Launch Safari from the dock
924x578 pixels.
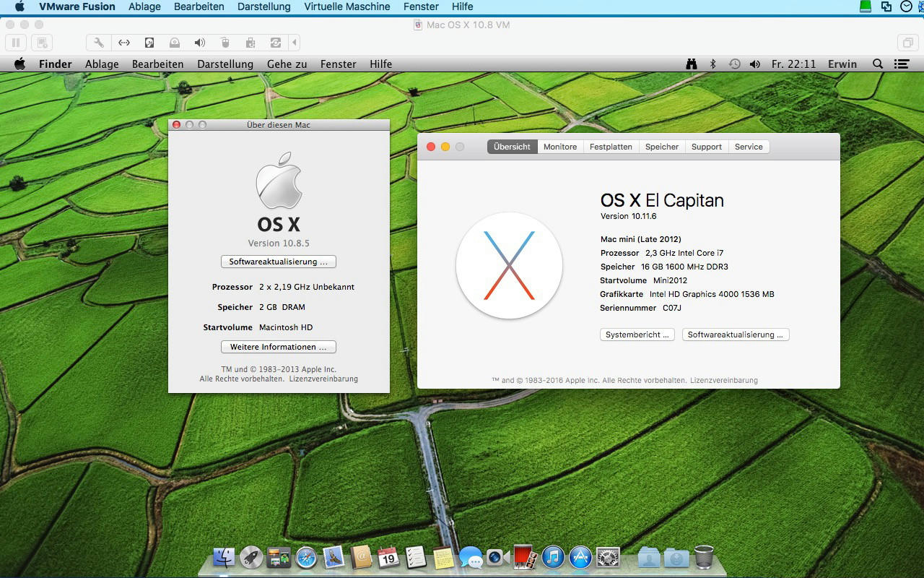306,557
